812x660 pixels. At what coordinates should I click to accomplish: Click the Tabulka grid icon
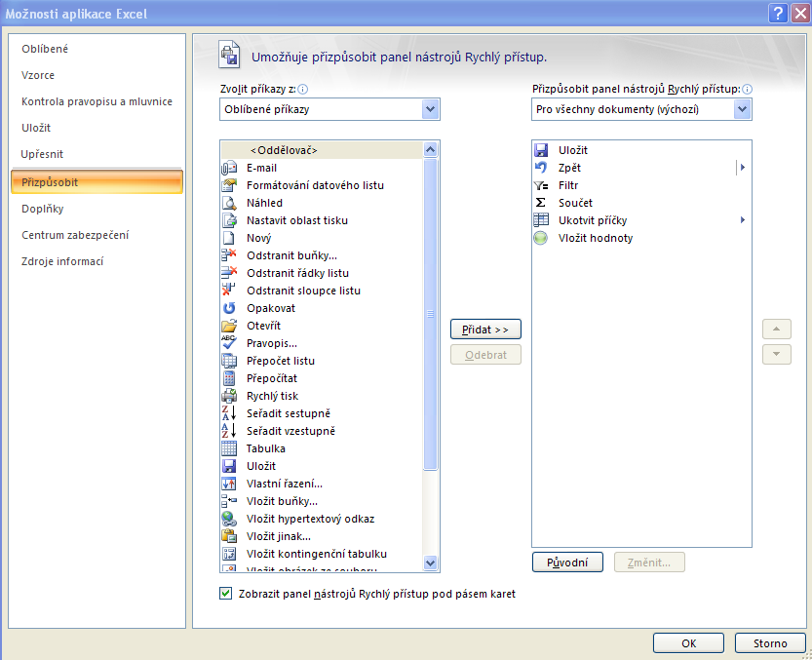229,448
